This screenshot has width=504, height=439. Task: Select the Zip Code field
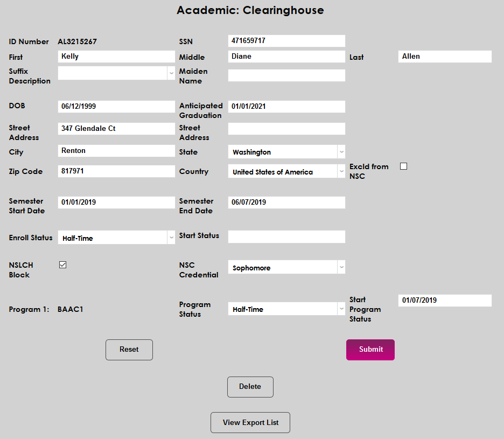116,171
